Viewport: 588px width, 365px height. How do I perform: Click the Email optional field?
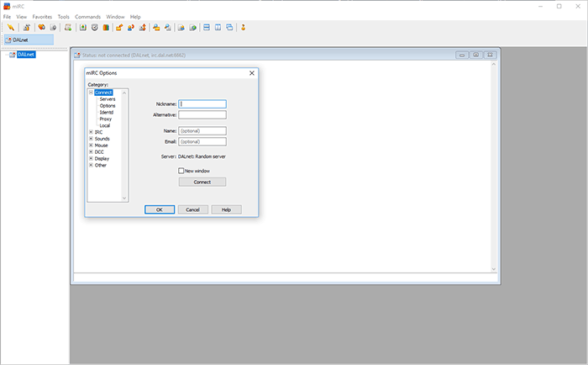click(x=202, y=142)
